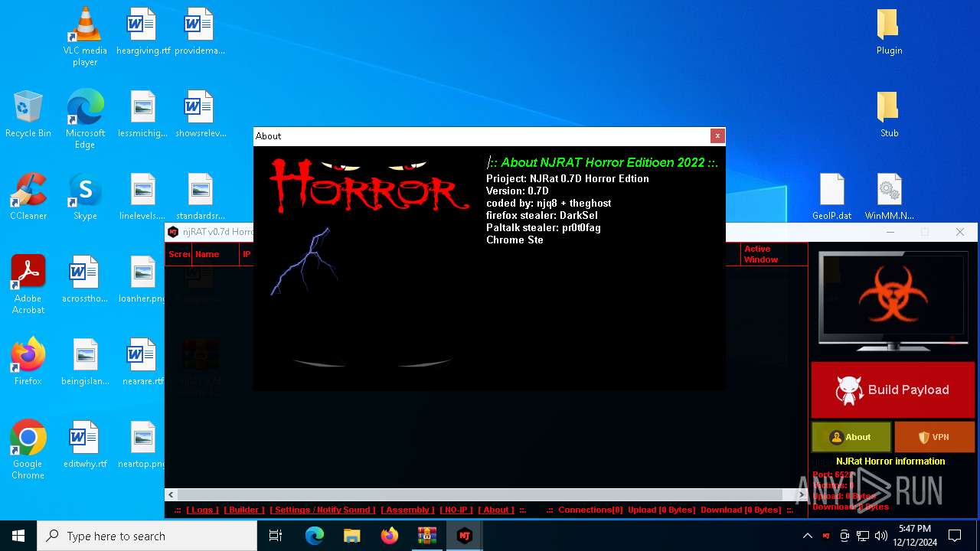Launch Microsoft Edge desktop shortcut

point(85,119)
